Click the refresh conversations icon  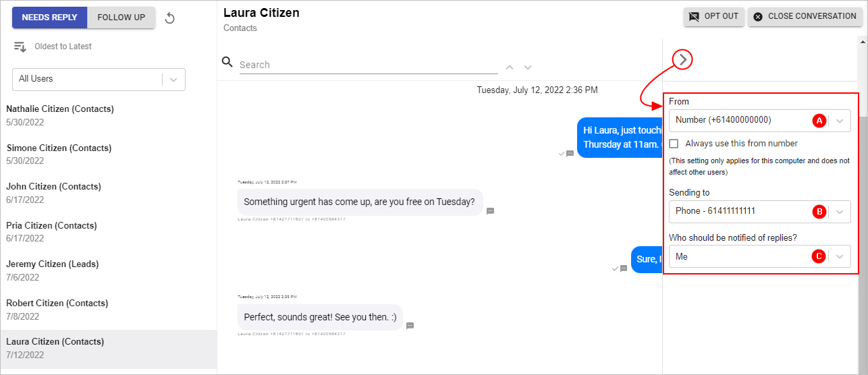(x=170, y=18)
